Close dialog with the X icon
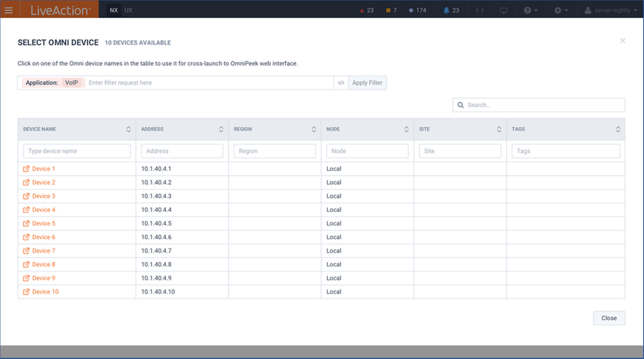644x359 pixels. [622, 41]
